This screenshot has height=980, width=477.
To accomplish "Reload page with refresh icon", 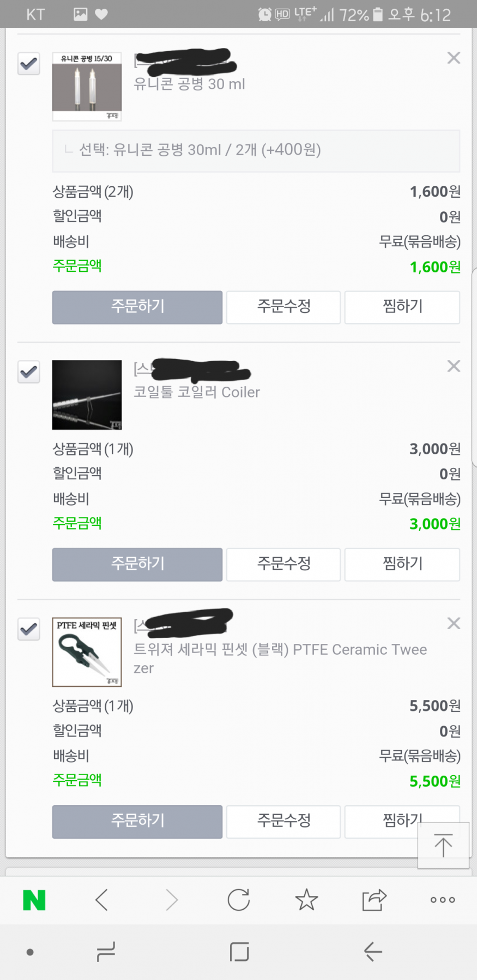I will coord(239,900).
